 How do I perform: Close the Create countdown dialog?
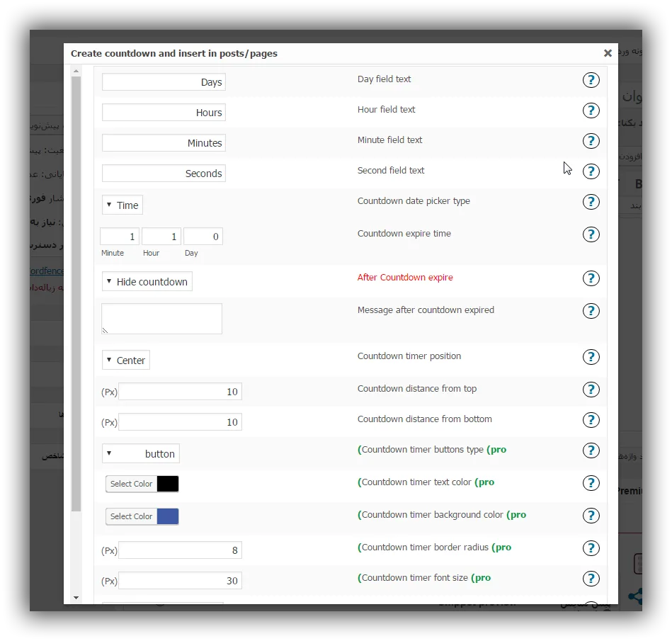608,53
